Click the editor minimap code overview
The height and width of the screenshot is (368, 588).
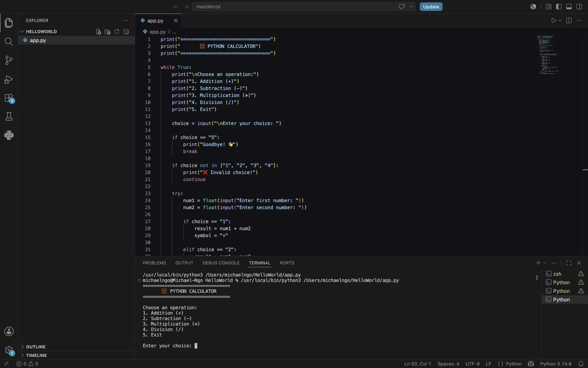(548, 55)
